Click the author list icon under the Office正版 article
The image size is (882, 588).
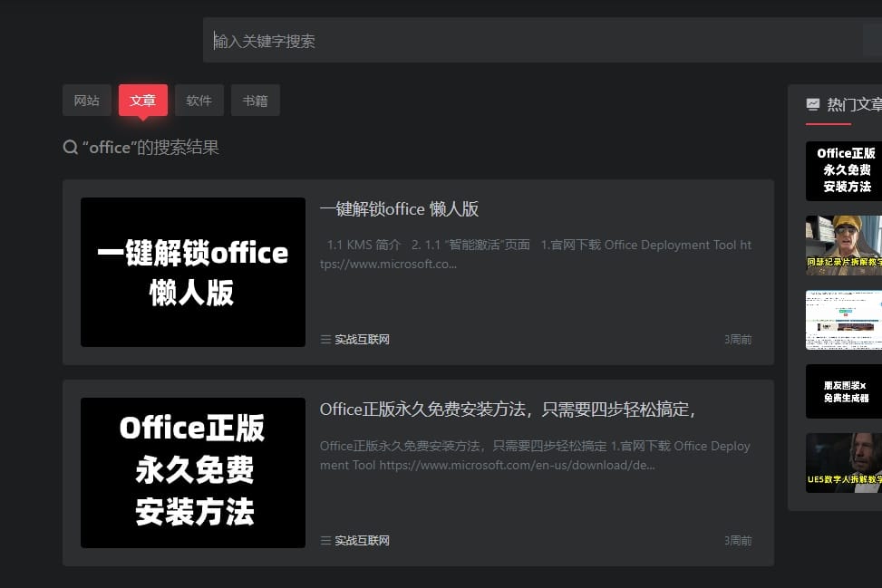pyautogui.click(x=325, y=540)
